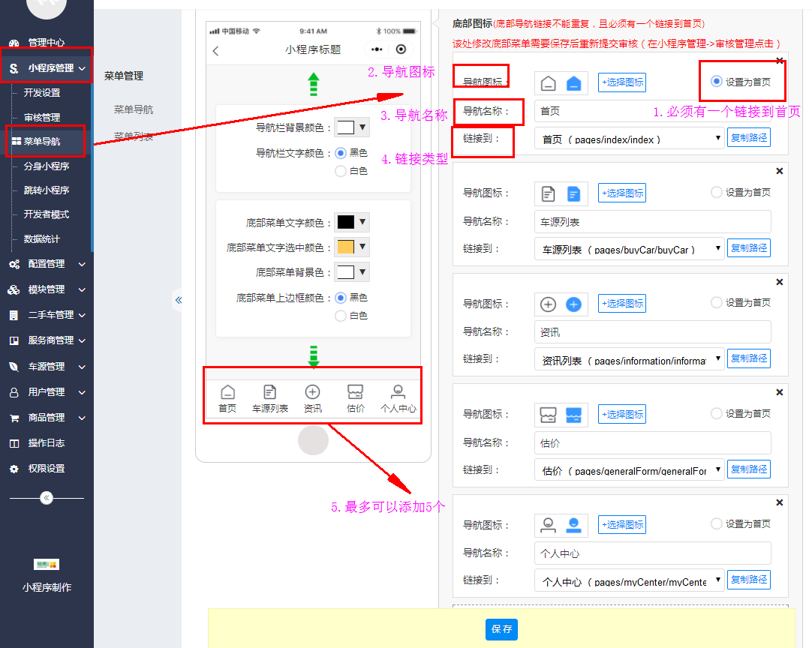Screen dimensions: 812x648
Task: Click the 个人中心 person icon in preview
Action: click(x=398, y=391)
